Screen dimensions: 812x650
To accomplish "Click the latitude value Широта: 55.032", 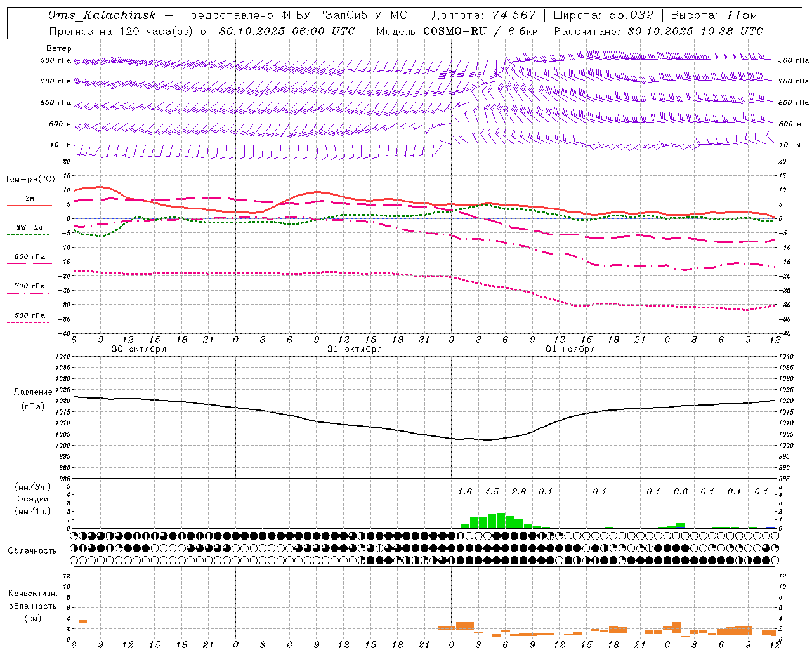I will [603, 15].
